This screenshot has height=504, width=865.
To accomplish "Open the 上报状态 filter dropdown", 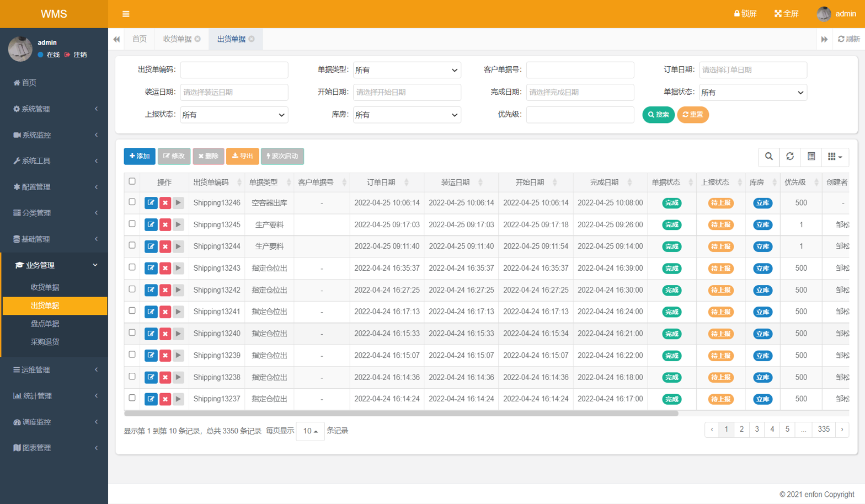I will [x=234, y=115].
